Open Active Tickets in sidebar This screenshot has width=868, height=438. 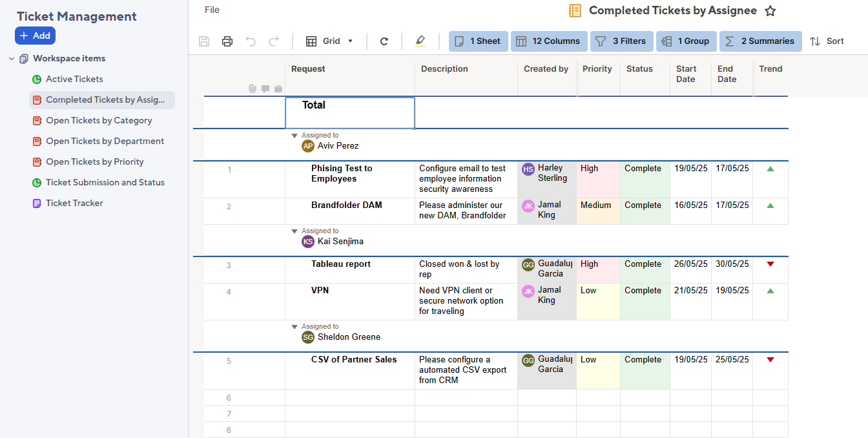[x=74, y=79]
